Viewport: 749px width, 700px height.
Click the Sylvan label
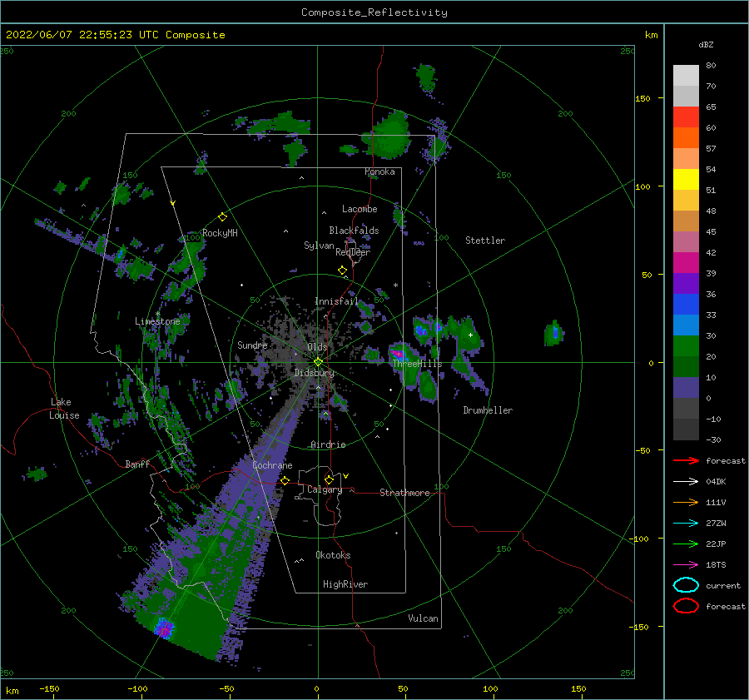coord(319,246)
